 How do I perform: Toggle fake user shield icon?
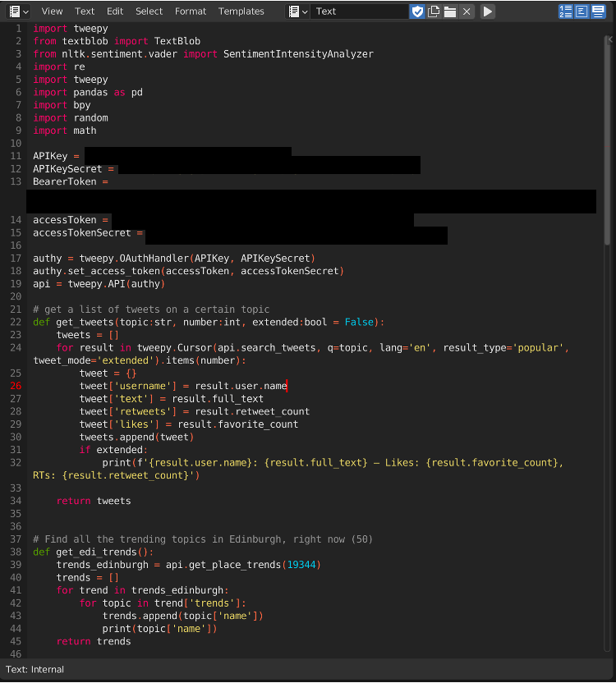point(417,11)
